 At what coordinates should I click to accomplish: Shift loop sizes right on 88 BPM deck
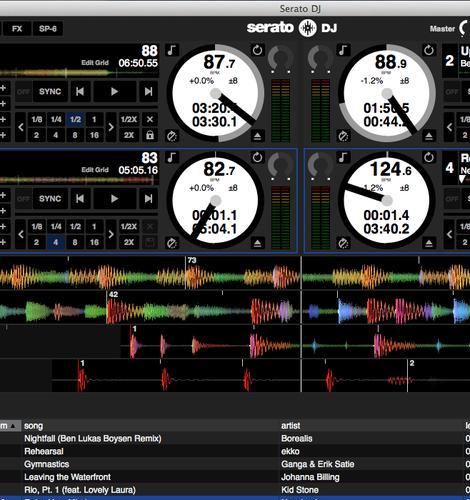(x=111, y=127)
